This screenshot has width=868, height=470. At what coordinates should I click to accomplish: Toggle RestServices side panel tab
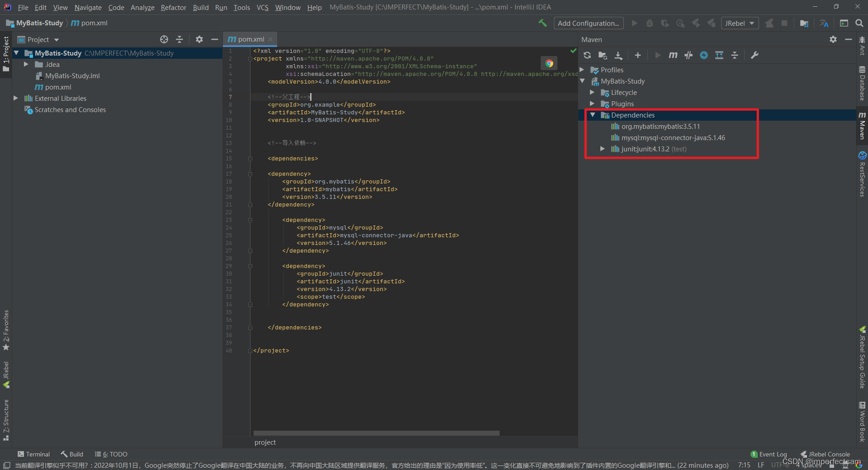click(x=862, y=174)
